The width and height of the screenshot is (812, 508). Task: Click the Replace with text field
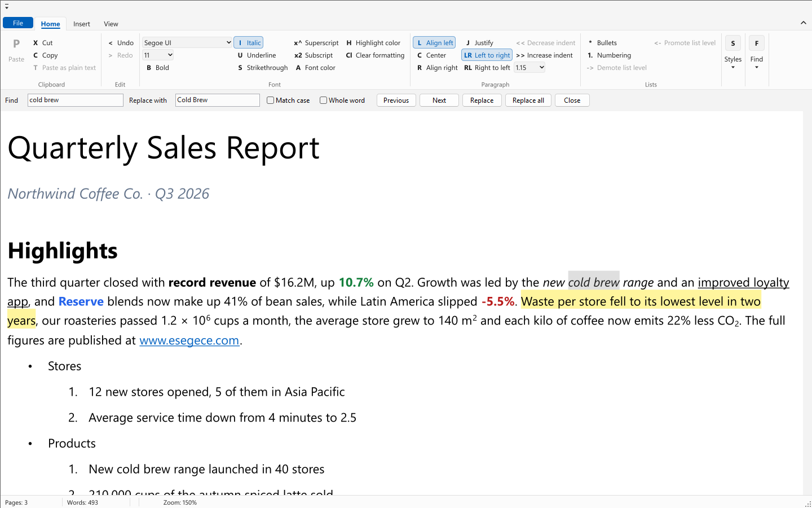[x=218, y=100]
